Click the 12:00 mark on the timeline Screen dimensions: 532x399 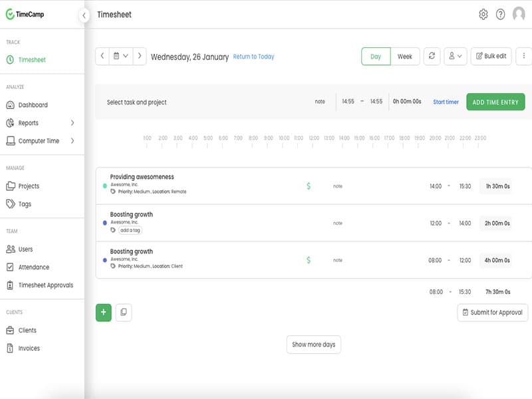coord(314,139)
